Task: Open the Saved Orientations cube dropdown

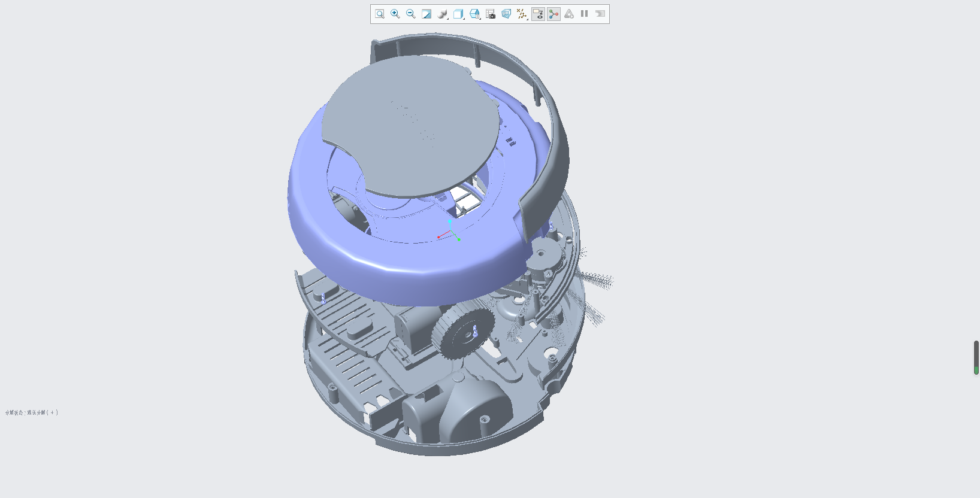Action: pos(459,14)
